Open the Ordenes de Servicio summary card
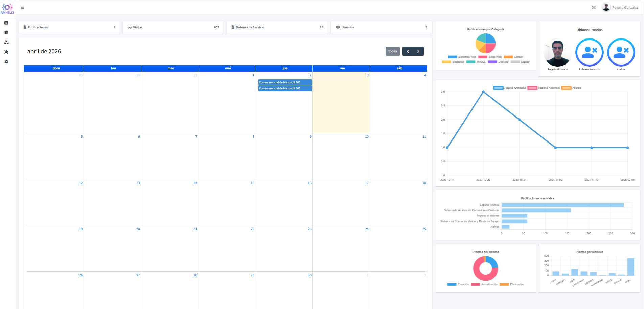 (x=277, y=27)
